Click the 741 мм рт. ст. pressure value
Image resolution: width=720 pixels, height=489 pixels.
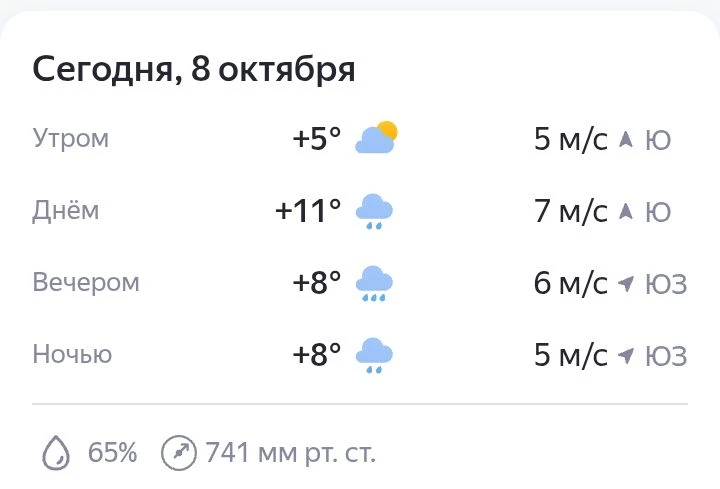[x=291, y=453]
